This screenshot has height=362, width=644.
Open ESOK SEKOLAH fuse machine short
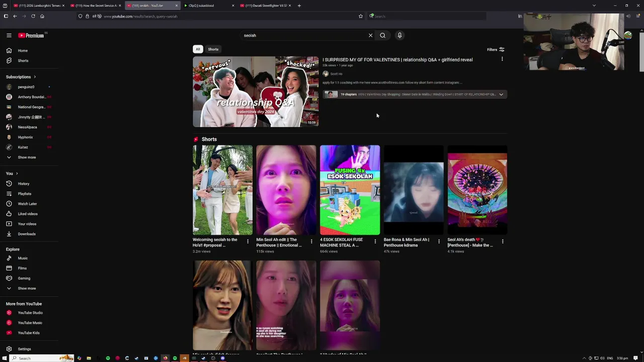tap(350, 190)
